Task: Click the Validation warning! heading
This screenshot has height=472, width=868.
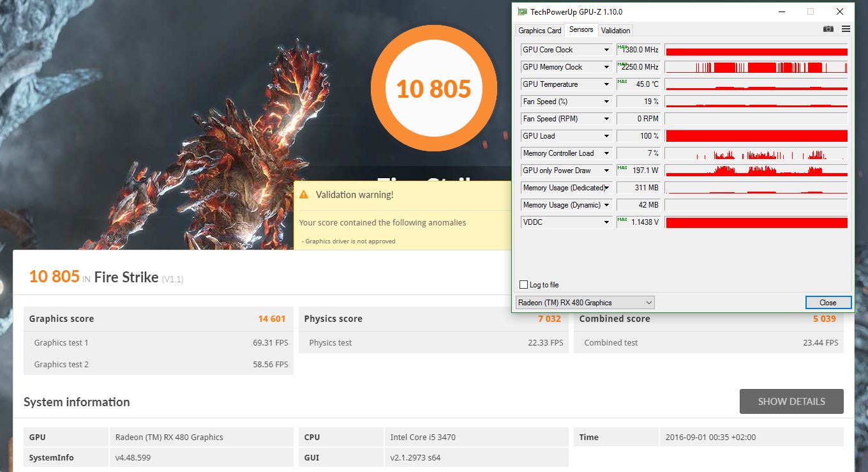Action: 355,195
